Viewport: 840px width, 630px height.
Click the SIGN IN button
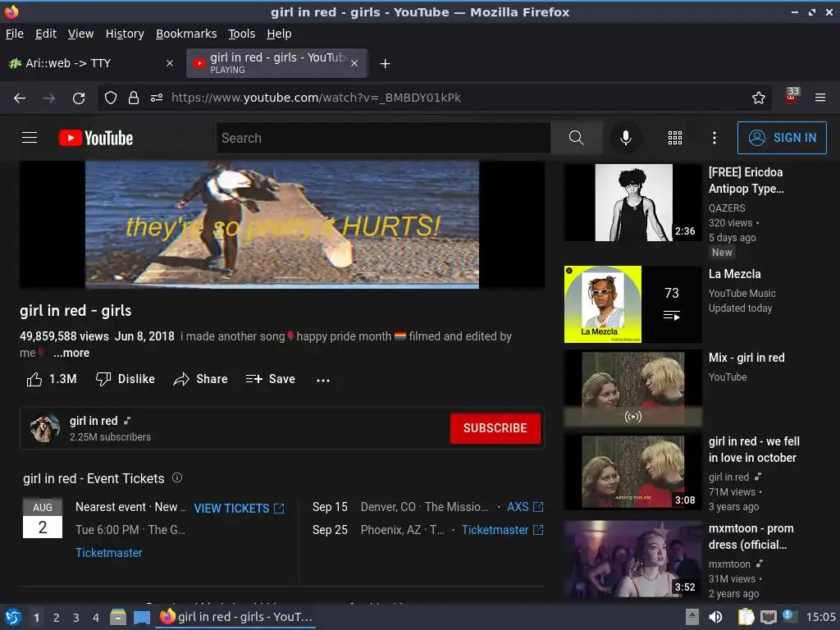782,138
